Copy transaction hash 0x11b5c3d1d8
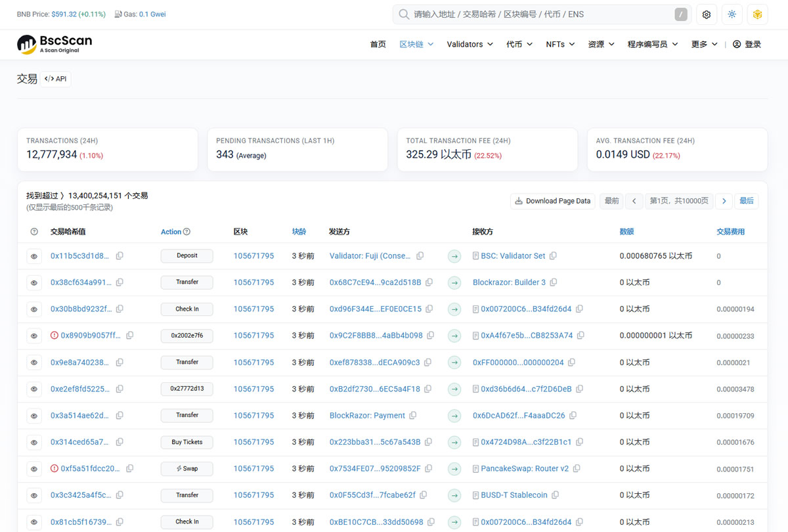The height and width of the screenshot is (532, 788). pyautogui.click(x=120, y=256)
